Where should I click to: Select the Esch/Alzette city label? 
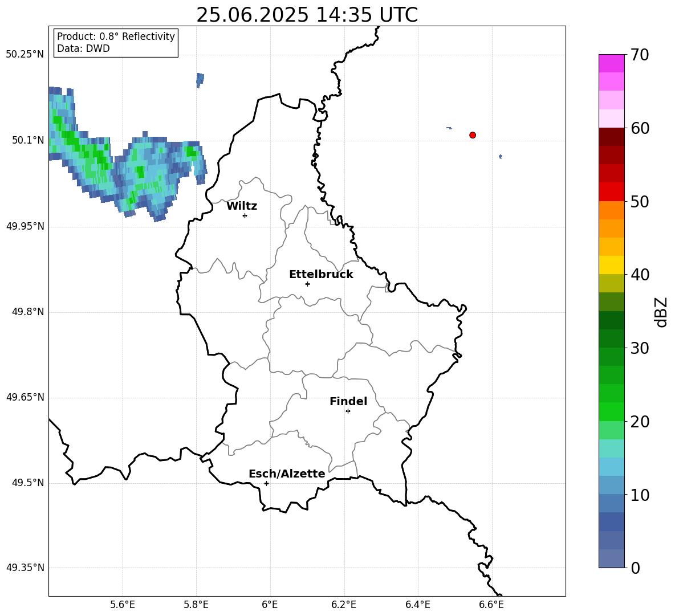[287, 474]
